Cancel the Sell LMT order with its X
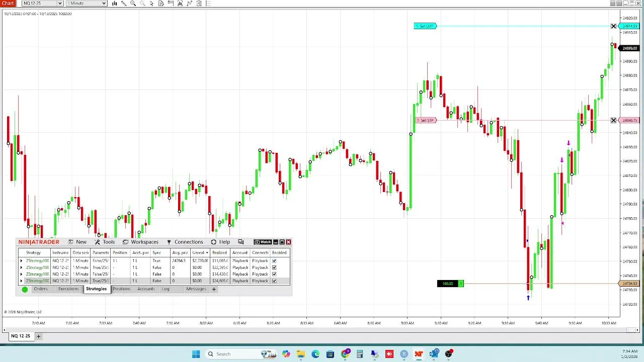 [613, 26]
